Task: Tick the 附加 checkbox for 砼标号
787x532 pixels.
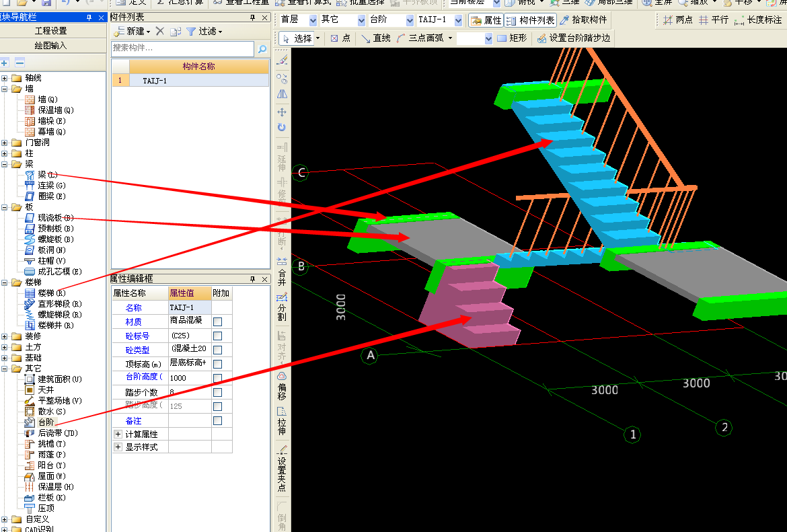Action: pos(217,336)
